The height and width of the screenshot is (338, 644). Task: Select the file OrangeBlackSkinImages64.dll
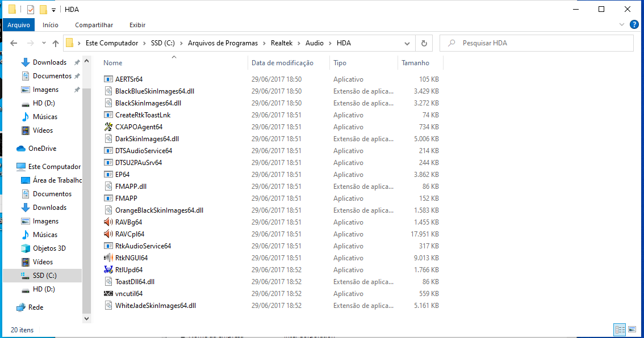[159, 210]
